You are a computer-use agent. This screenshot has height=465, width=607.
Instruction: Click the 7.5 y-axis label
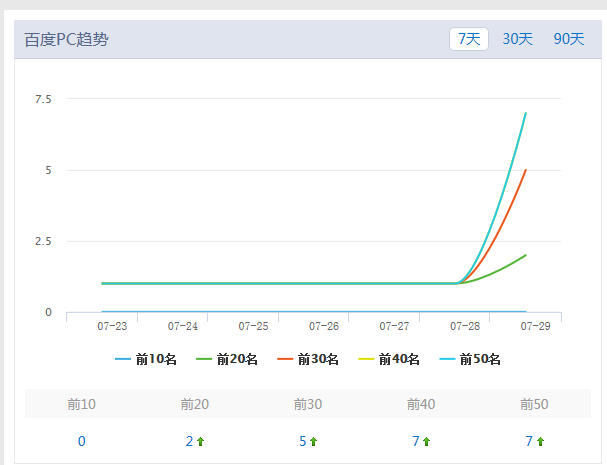tap(43, 100)
